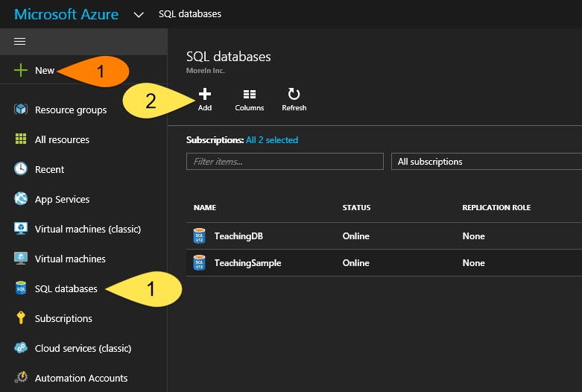
Task: Click the Subscriptions key icon
Action: click(21, 318)
